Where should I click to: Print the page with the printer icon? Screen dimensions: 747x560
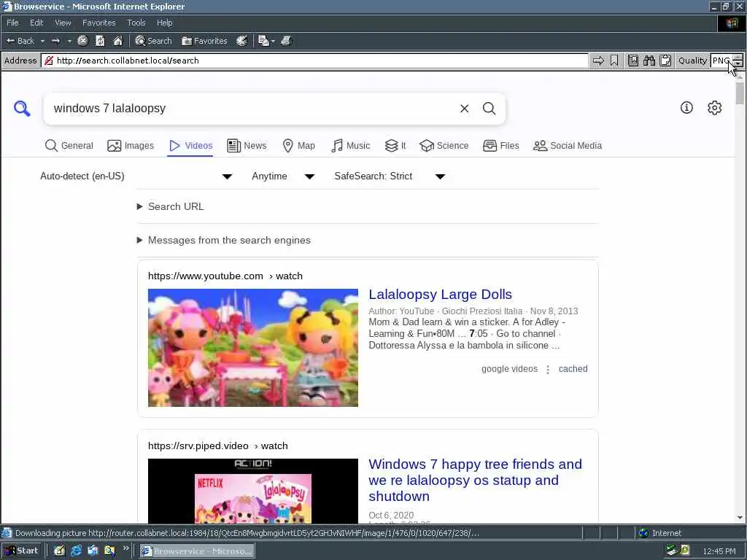click(286, 41)
